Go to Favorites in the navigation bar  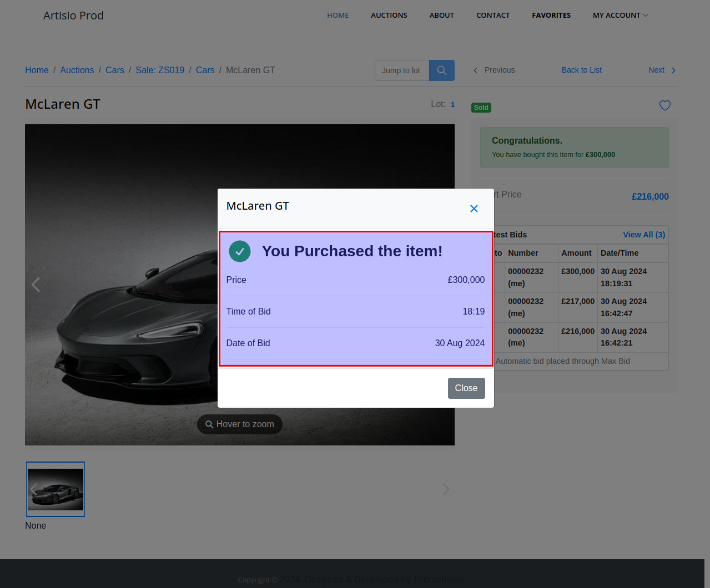tap(551, 16)
